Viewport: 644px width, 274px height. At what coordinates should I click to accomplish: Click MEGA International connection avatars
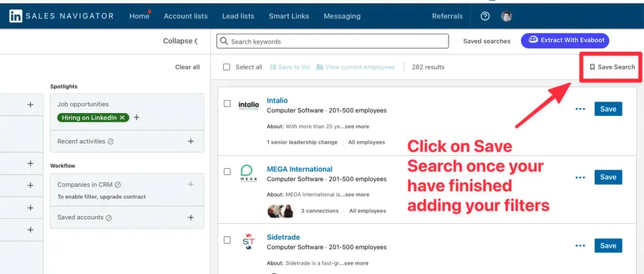click(x=280, y=211)
